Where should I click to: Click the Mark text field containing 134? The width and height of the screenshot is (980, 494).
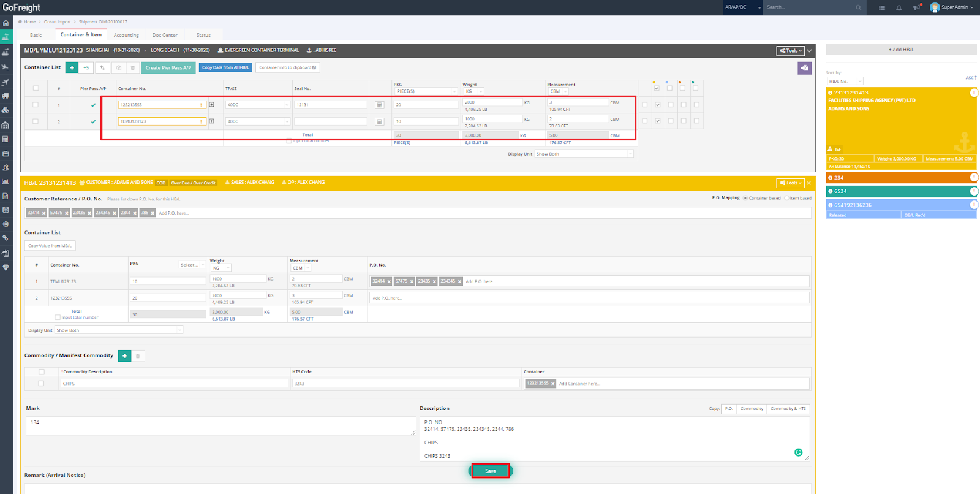click(x=221, y=425)
